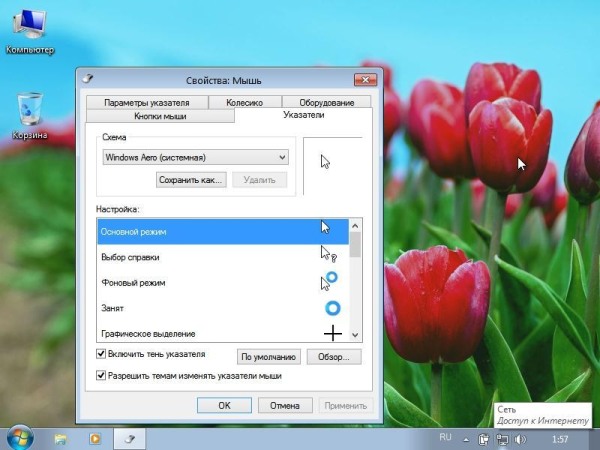Select the mouse properties taskbar button

click(x=130, y=439)
